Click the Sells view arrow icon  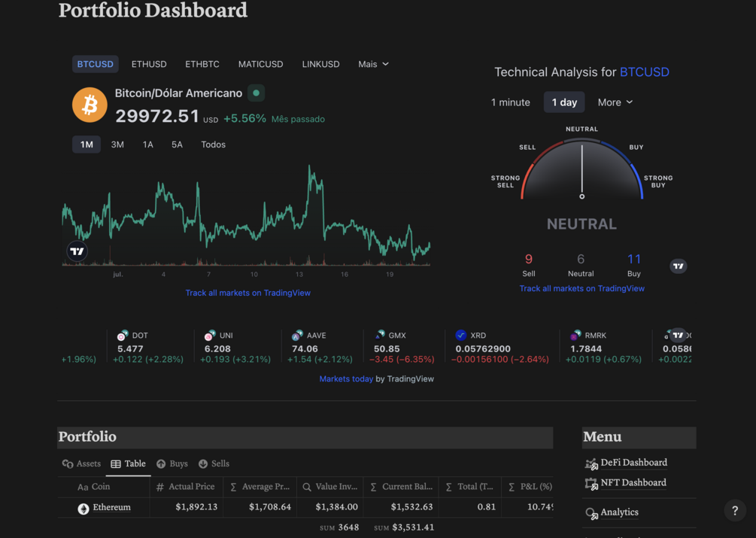pyautogui.click(x=203, y=464)
